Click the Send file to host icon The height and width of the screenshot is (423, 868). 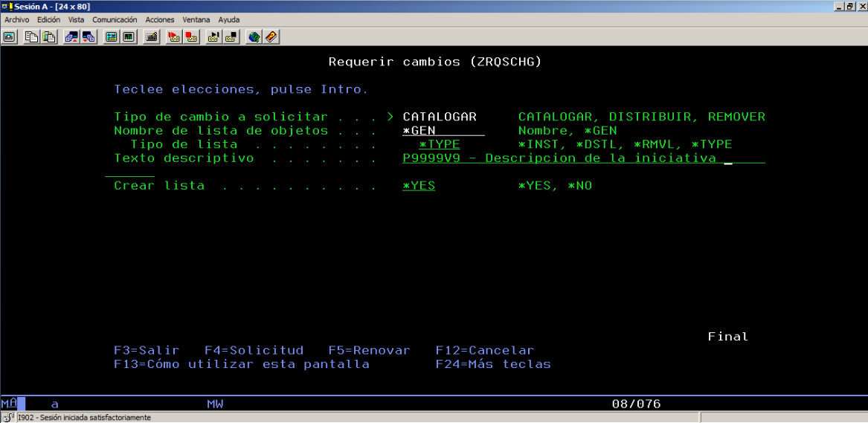pyautogui.click(x=72, y=36)
